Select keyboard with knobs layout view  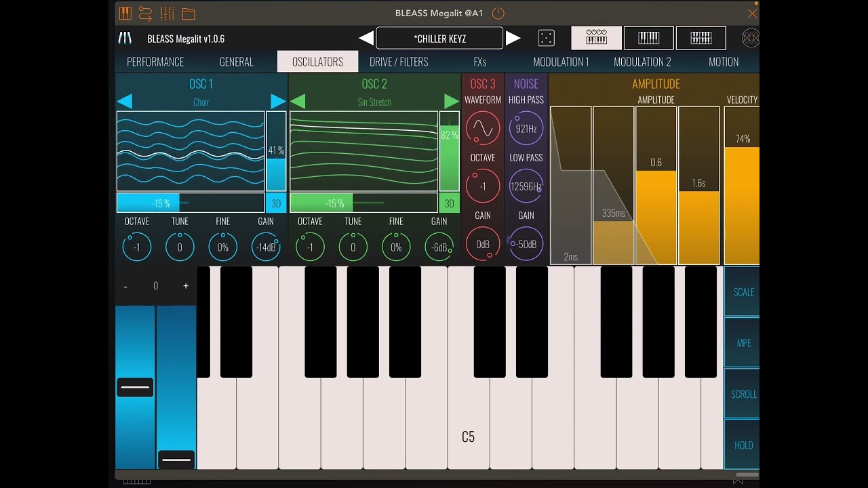pos(597,38)
